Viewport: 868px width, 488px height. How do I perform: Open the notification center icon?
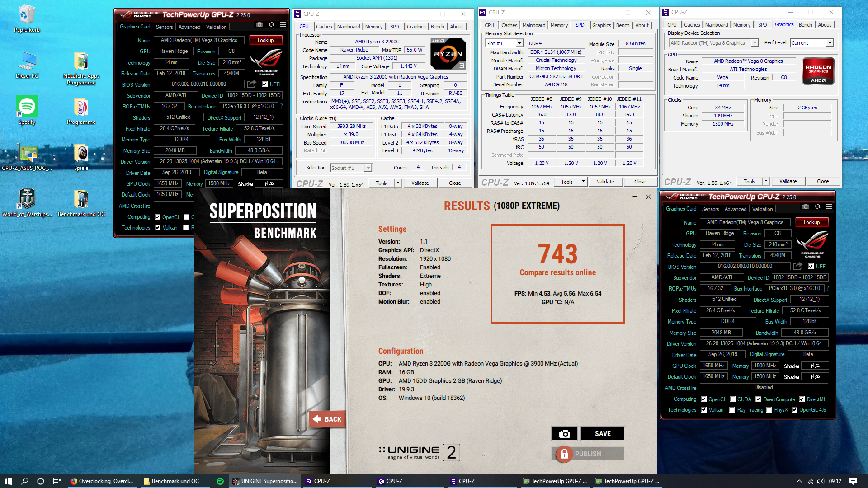tap(853, 481)
